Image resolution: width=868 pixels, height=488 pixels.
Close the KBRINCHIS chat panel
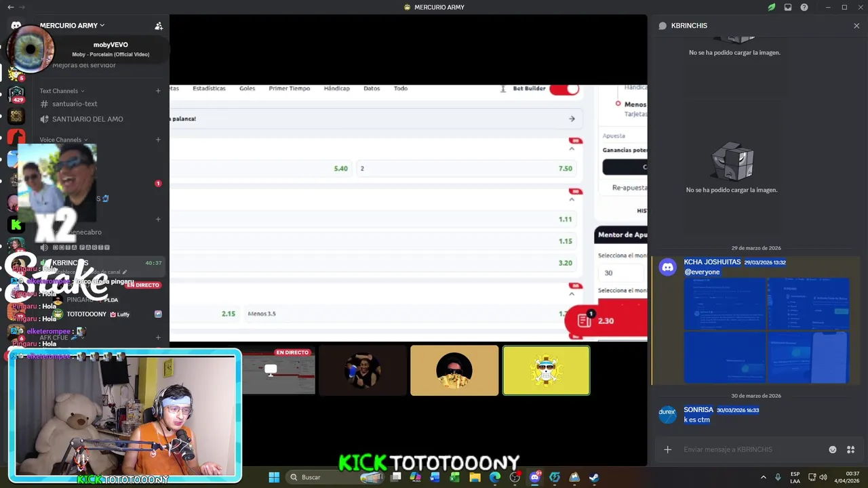point(856,26)
